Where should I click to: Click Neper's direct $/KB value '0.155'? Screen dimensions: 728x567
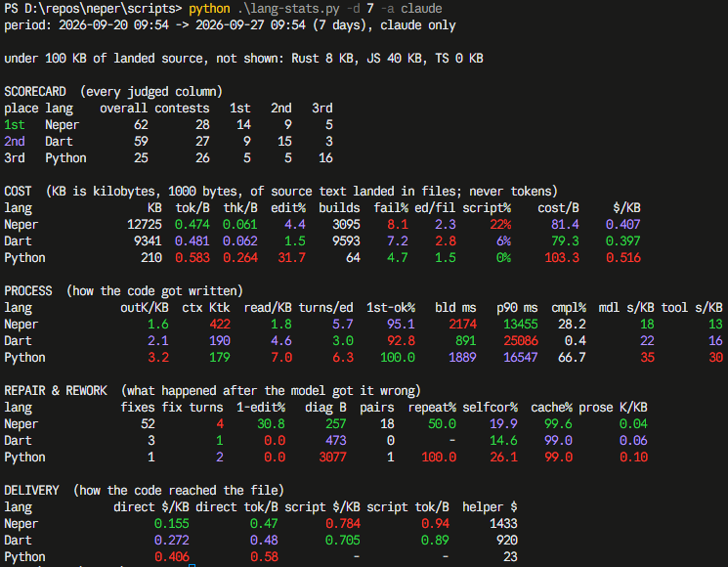[x=172, y=524]
